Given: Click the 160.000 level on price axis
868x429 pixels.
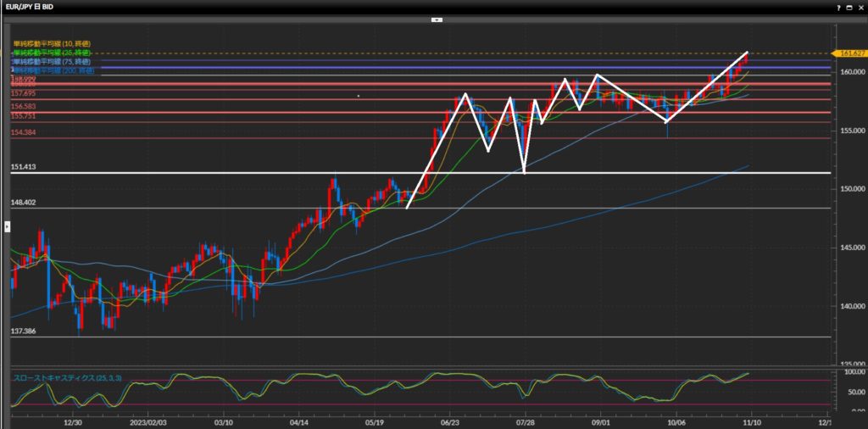Looking at the screenshot, I should pyautogui.click(x=848, y=72).
